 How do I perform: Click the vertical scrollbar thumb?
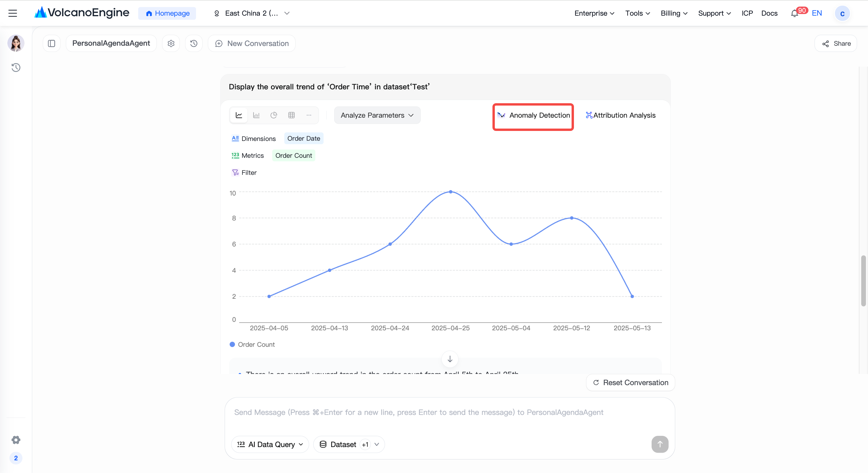(x=863, y=281)
